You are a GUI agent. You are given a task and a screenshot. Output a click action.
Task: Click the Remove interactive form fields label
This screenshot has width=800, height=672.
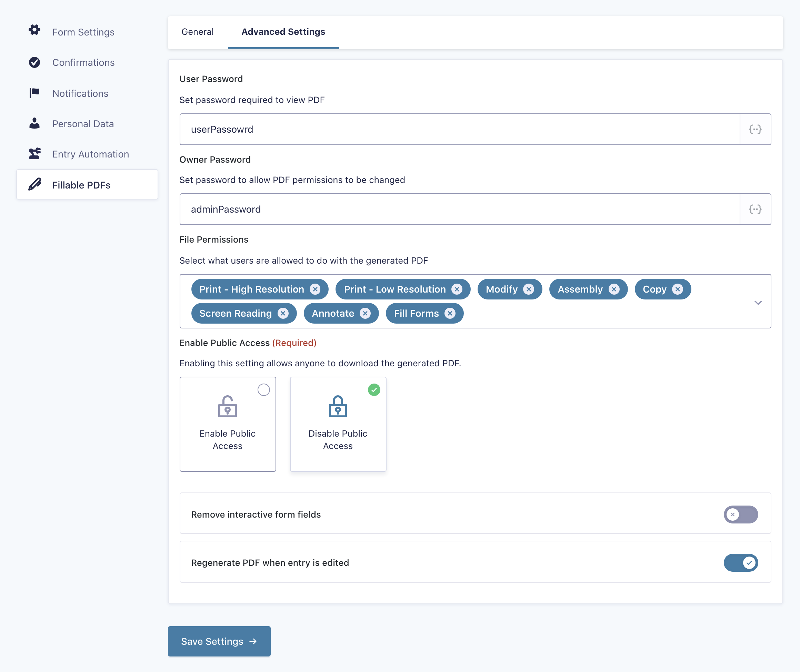pyautogui.click(x=256, y=514)
